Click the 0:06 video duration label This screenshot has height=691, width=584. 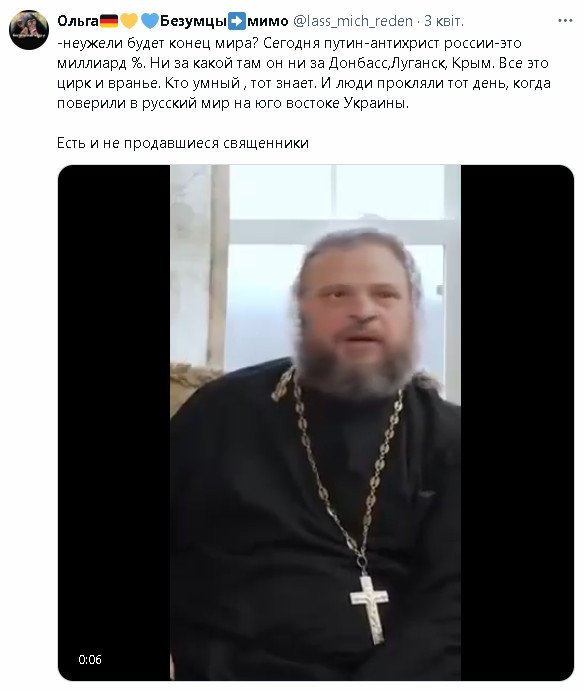pos(90,659)
